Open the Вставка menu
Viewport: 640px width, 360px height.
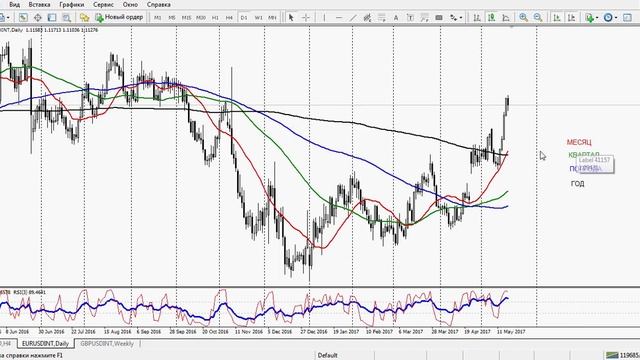tap(40, 4)
